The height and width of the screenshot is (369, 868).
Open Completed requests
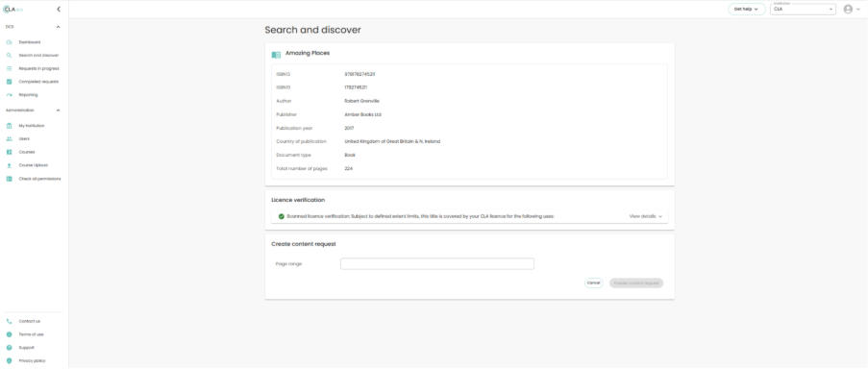38,82
